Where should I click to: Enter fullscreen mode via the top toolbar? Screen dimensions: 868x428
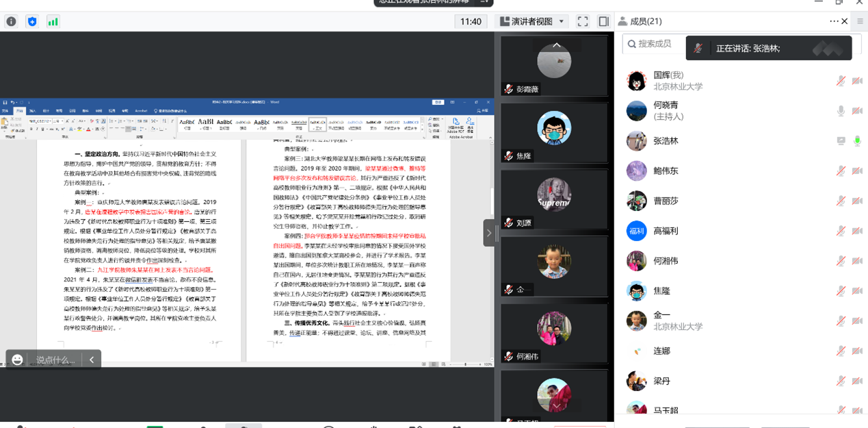583,21
